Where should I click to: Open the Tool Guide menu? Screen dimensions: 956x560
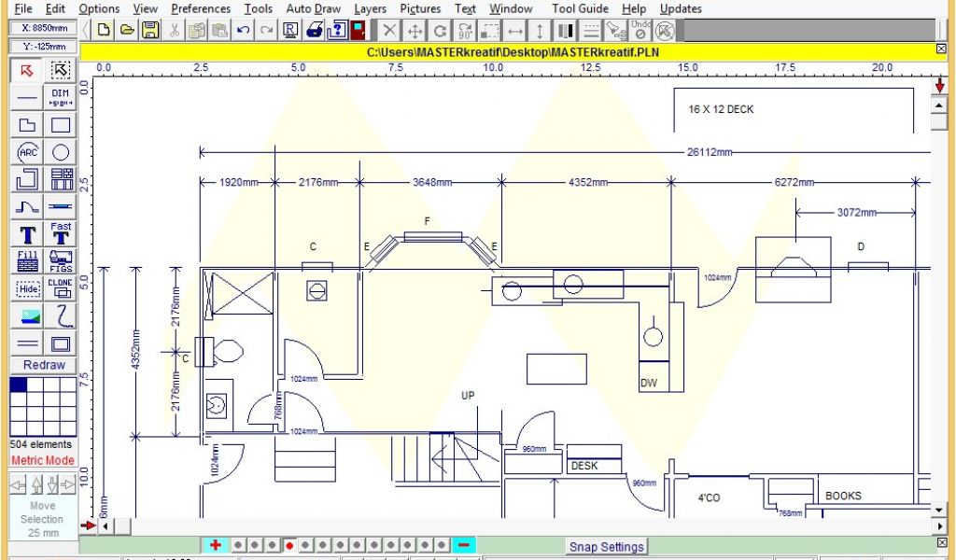point(580,8)
